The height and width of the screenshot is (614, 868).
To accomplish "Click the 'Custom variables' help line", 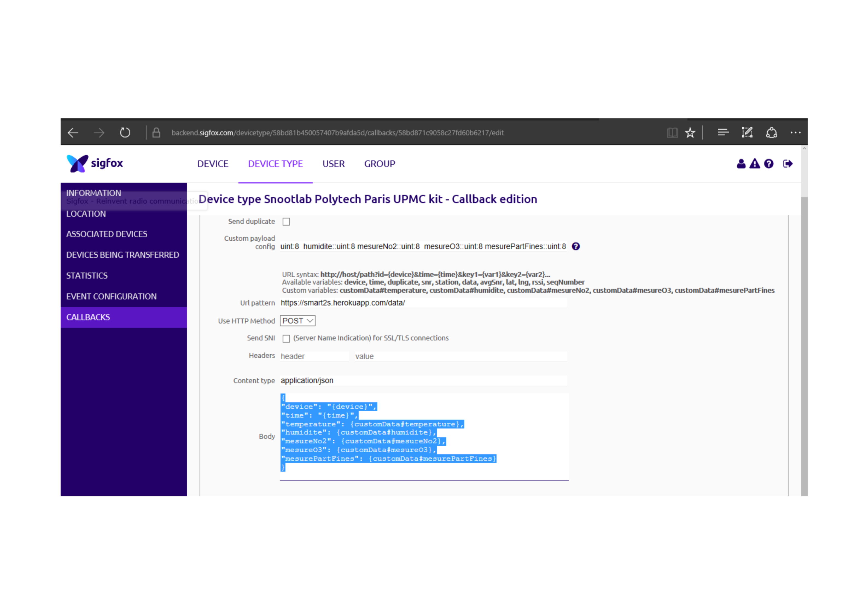I will 528,290.
